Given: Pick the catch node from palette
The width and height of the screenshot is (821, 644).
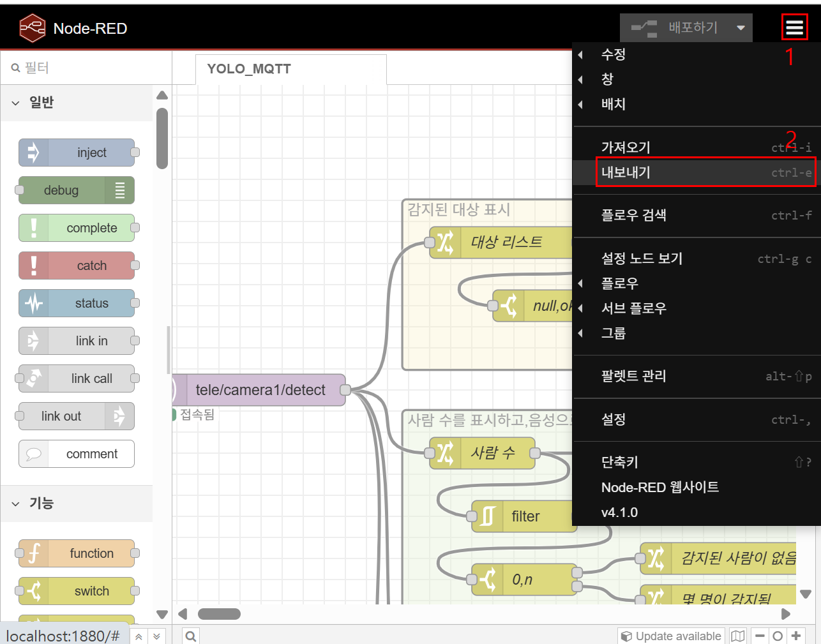Looking at the screenshot, I should pyautogui.click(x=77, y=266).
